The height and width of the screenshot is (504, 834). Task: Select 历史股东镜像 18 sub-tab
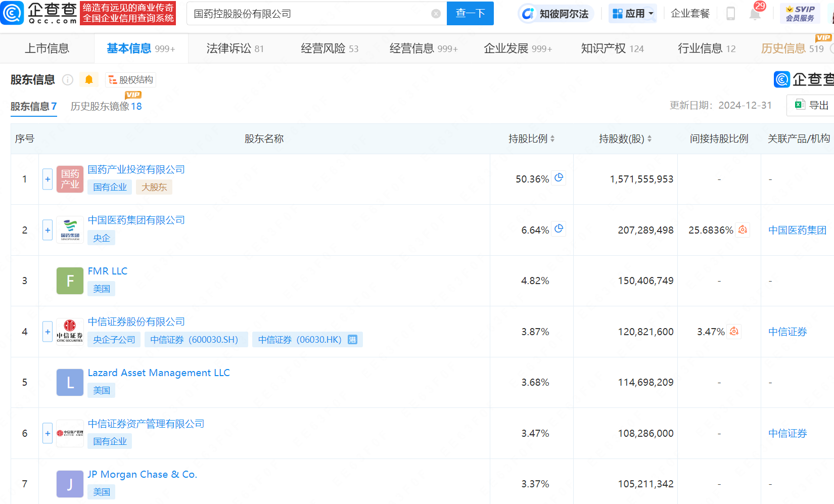coord(106,106)
